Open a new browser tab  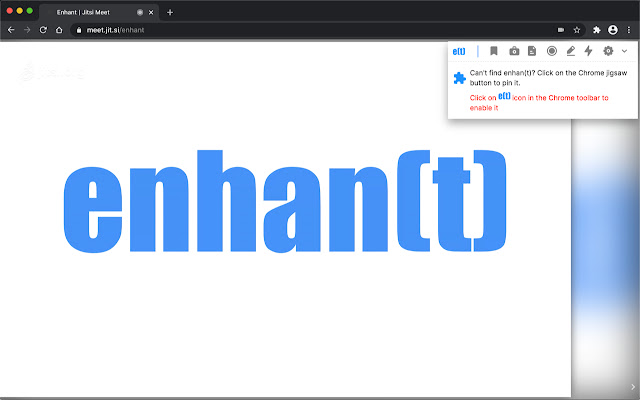click(170, 12)
